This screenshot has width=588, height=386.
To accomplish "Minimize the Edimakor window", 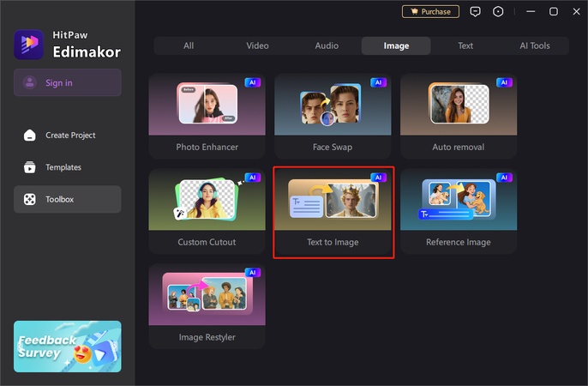I will (531, 12).
